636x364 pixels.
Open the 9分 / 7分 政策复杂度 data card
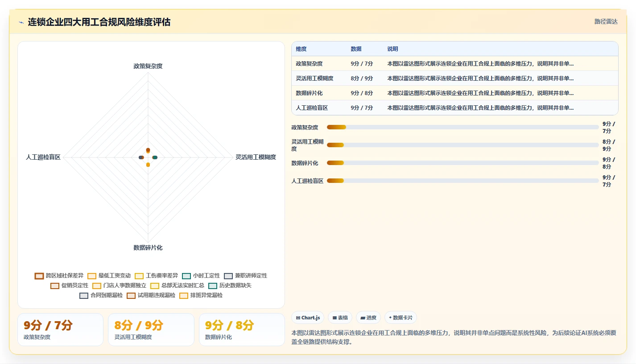coord(60,330)
